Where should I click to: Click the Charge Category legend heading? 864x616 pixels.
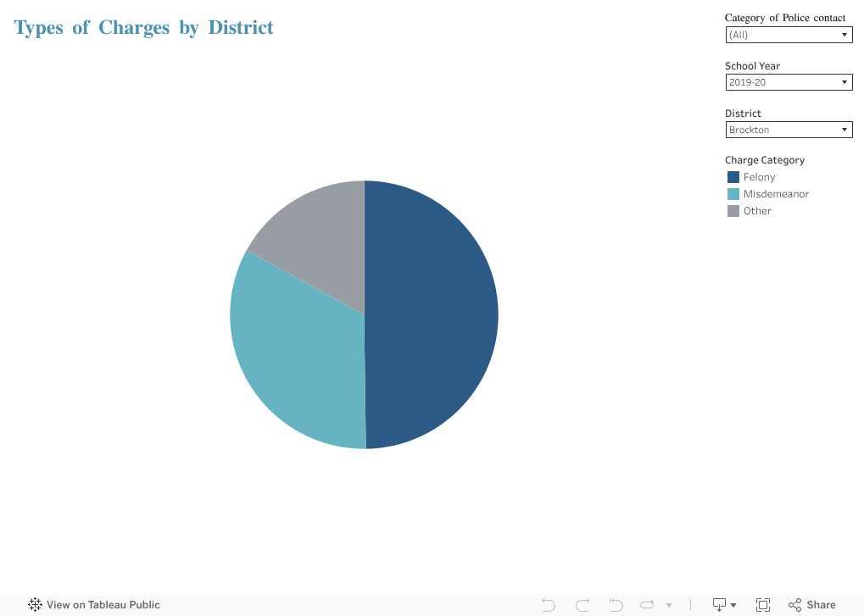tap(764, 160)
